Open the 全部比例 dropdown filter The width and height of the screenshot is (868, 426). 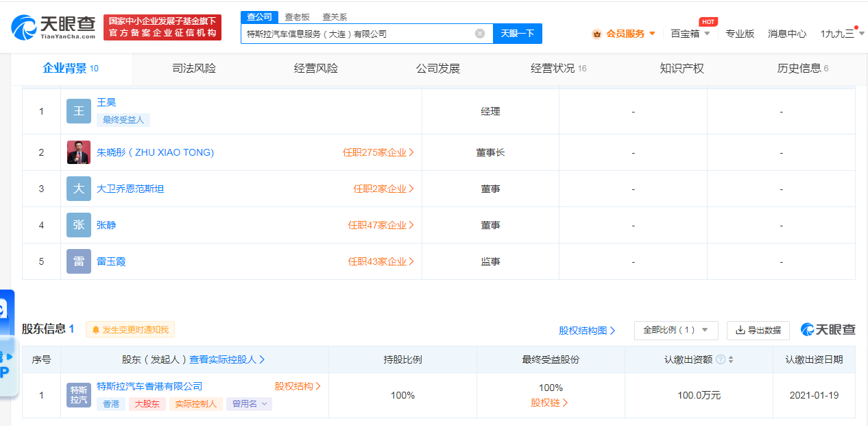pyautogui.click(x=675, y=330)
